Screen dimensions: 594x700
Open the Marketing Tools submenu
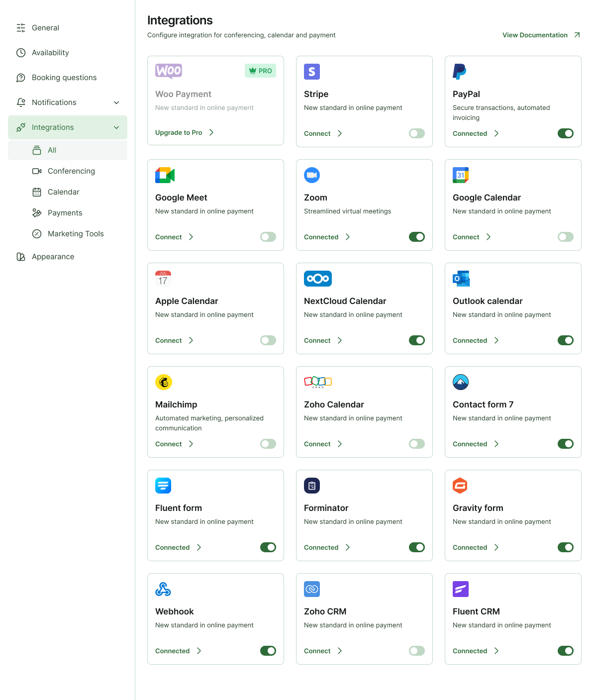coord(68,234)
